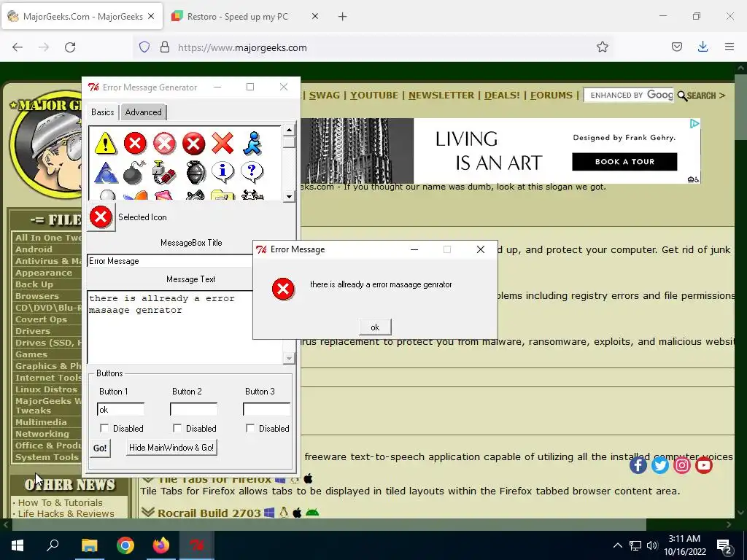Click the Button 2 text field
Image resolution: width=747 pixels, height=560 pixels.
[x=193, y=410]
